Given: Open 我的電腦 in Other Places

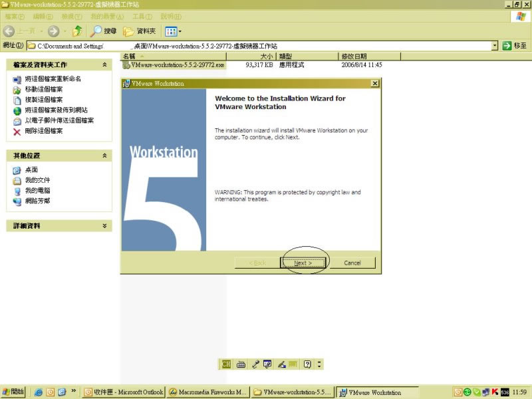Looking at the screenshot, I should point(37,190).
